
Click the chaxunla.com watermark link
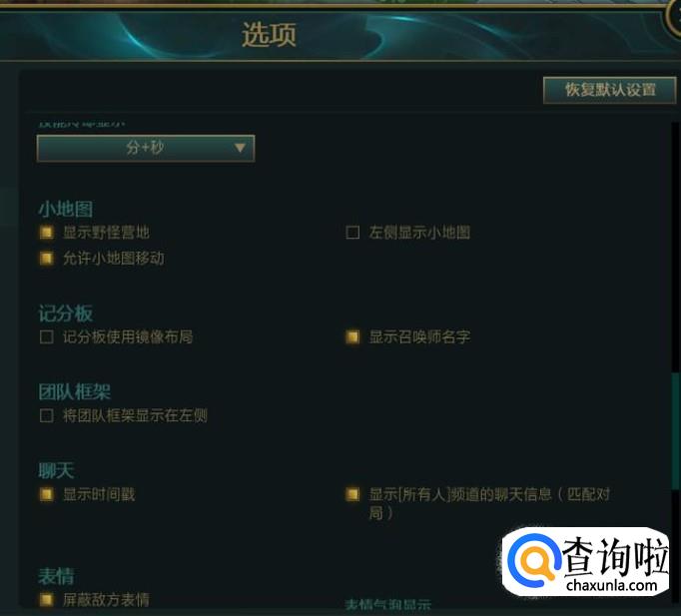[x=611, y=585]
